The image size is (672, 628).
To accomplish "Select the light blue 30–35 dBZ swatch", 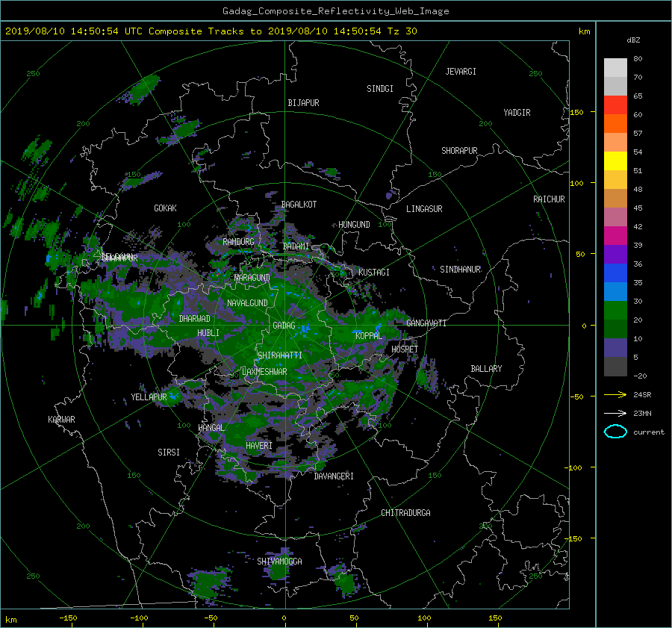I will pos(615,291).
